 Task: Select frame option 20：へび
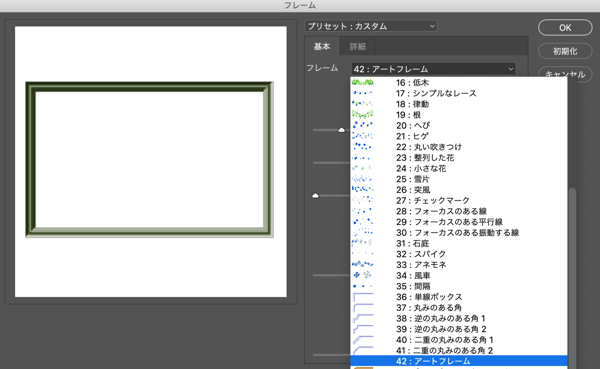point(458,126)
